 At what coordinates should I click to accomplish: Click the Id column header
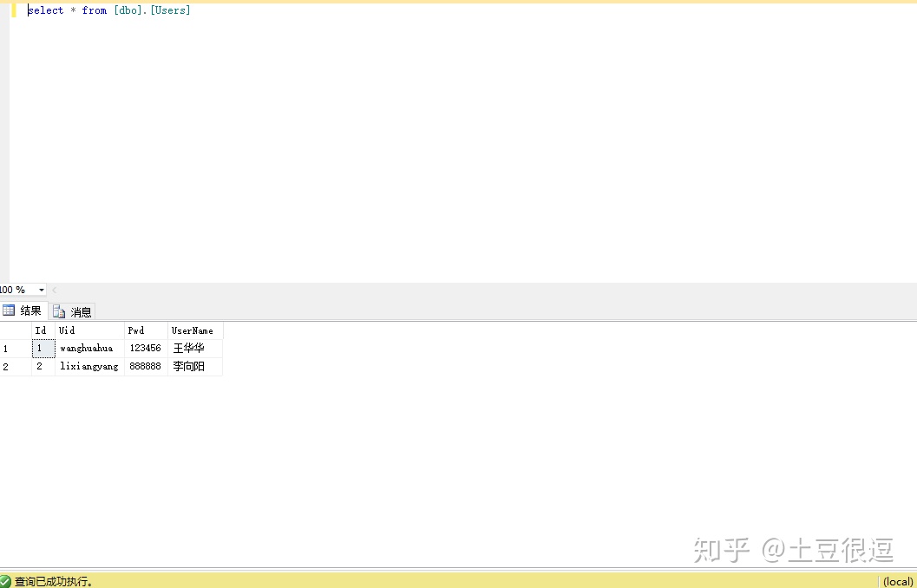coord(43,330)
